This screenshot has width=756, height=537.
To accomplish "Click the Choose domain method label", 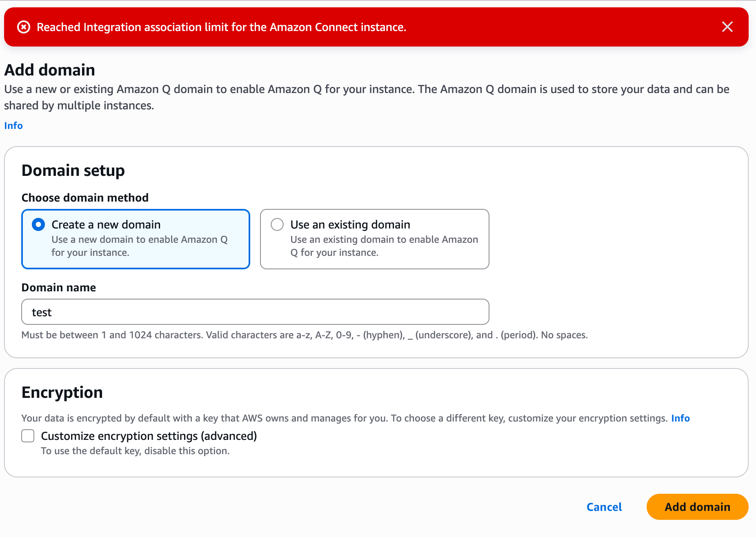I will pyautogui.click(x=85, y=198).
